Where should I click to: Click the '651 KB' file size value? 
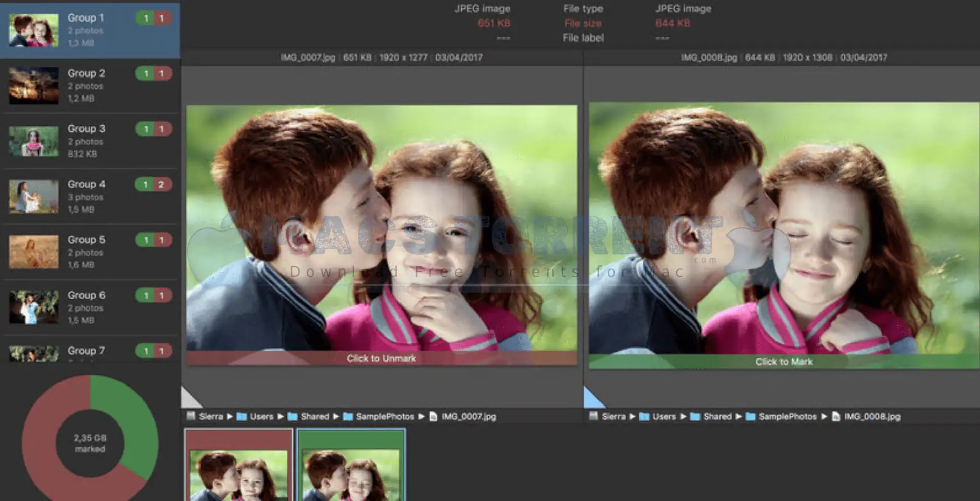[494, 23]
